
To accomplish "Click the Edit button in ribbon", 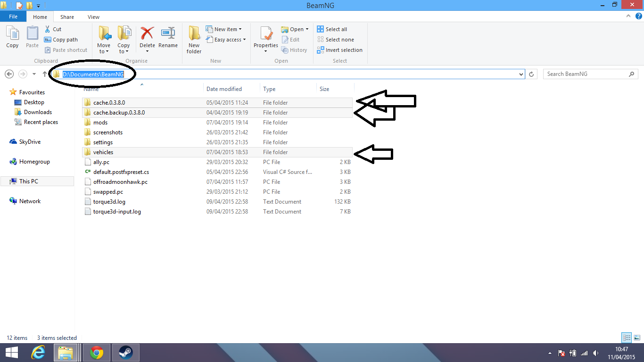I will tap(290, 40).
